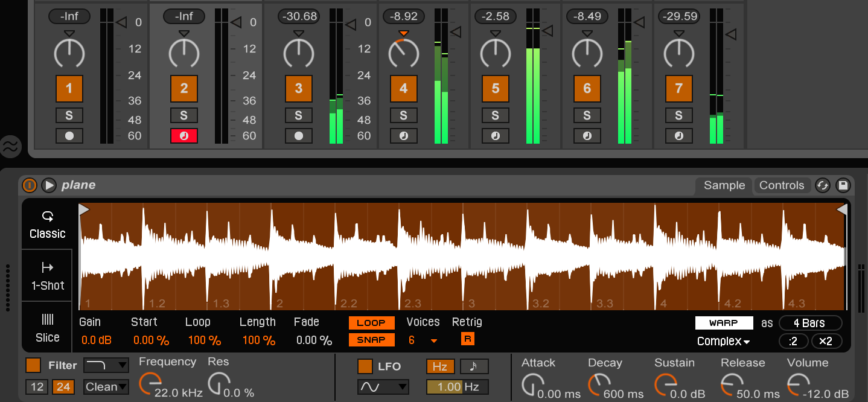Screen dimensions: 868x402
Task: Arm track 2 for recording
Action: tap(184, 136)
